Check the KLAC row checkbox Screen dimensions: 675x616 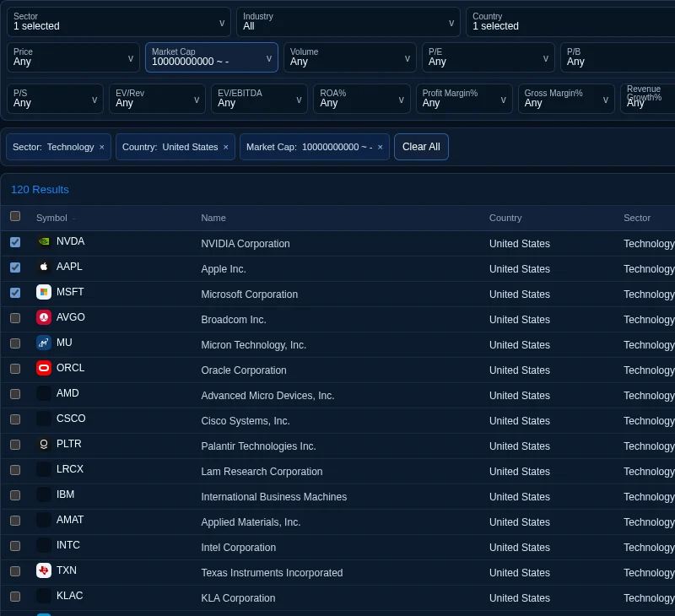pyautogui.click(x=15, y=597)
